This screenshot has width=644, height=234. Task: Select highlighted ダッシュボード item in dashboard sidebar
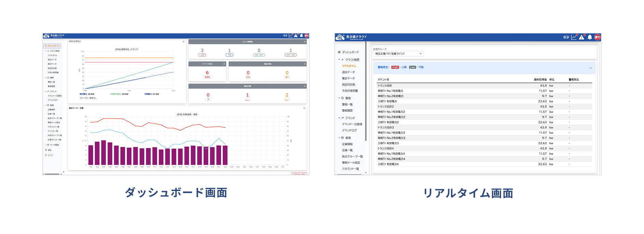coord(52,46)
